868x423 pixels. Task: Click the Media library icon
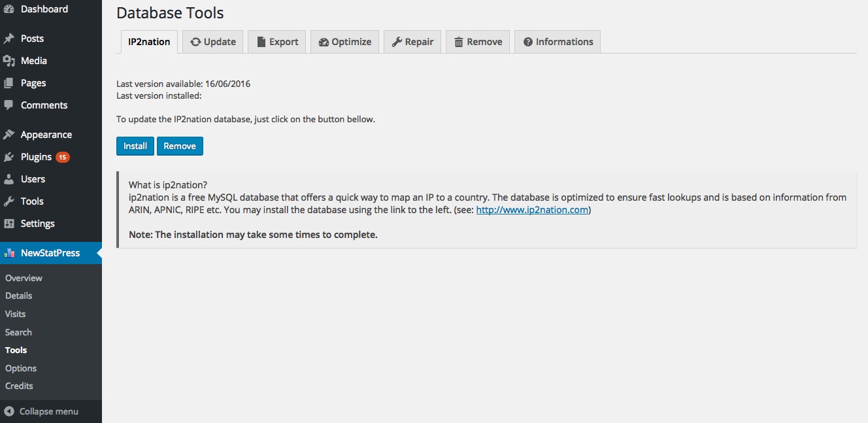[x=9, y=61]
